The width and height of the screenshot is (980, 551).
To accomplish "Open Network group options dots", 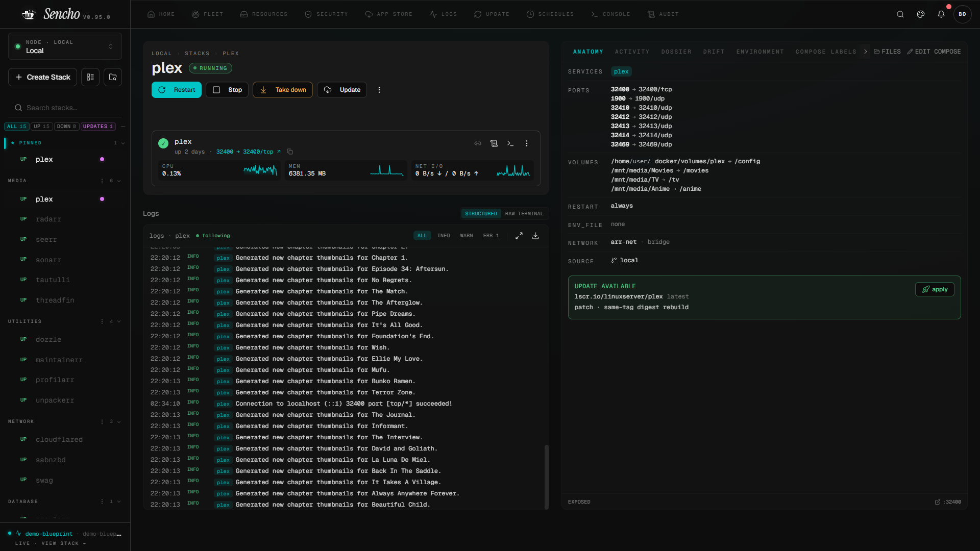I will [102, 421].
